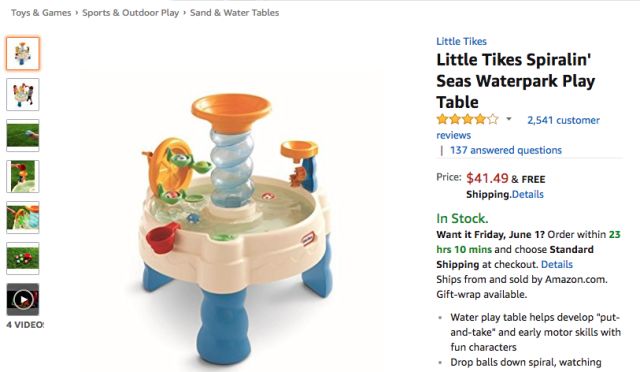
Task: Click the star rating icons
Action: 468,120
